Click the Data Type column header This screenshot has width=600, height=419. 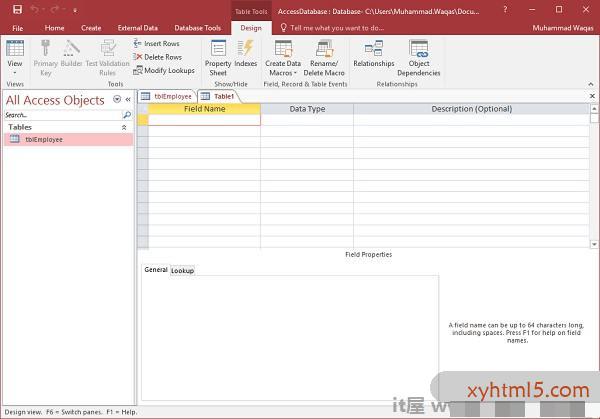point(307,109)
